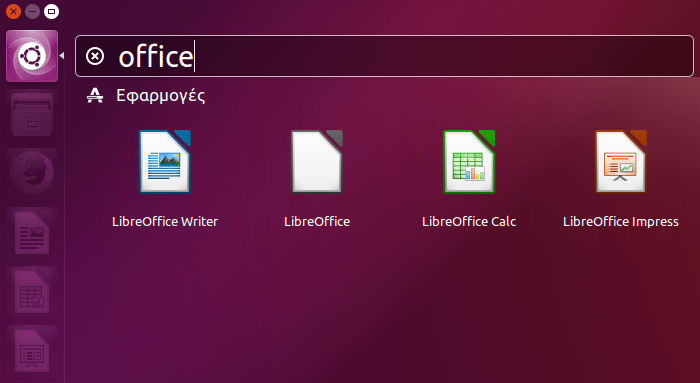The height and width of the screenshot is (383, 700).
Task: Click the Εφαρμογές applications category icon
Action: pos(95,96)
